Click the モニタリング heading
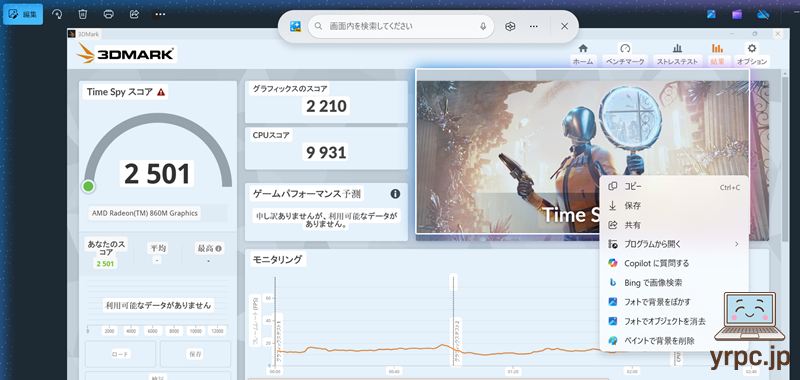 click(x=278, y=260)
